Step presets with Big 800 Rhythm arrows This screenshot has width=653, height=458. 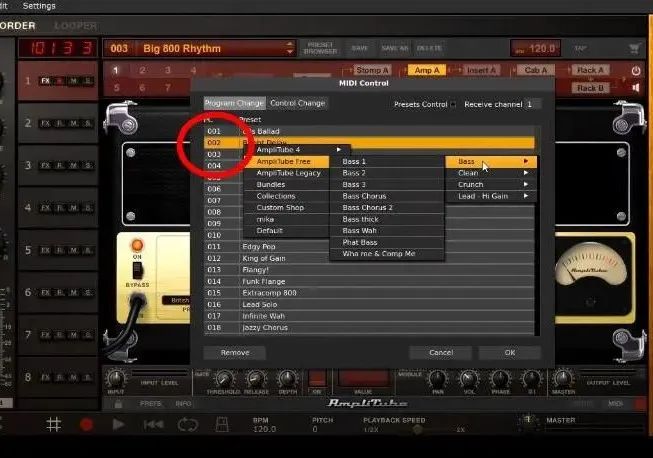(x=290, y=48)
